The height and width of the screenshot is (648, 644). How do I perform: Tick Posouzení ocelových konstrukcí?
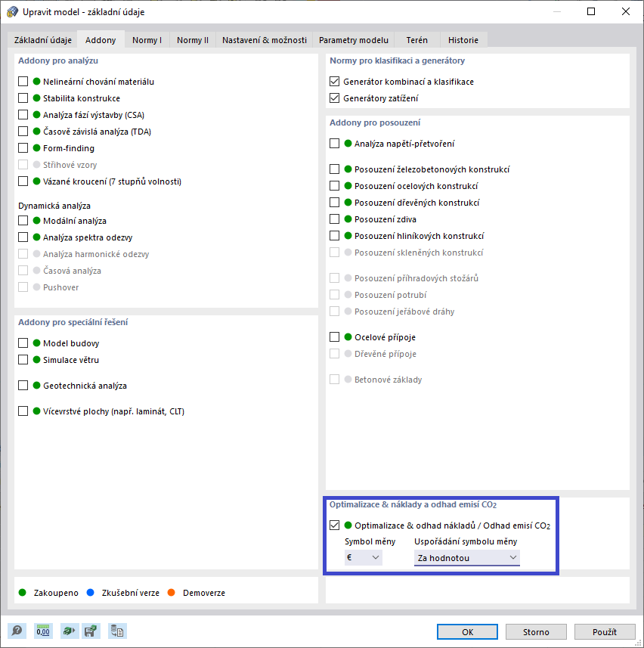pyautogui.click(x=335, y=186)
